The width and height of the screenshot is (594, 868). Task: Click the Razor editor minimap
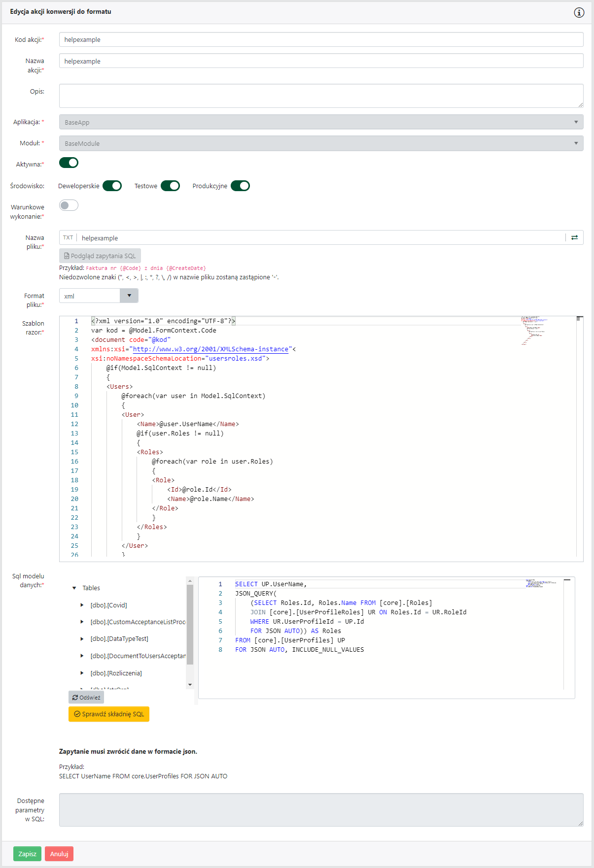tap(535, 330)
